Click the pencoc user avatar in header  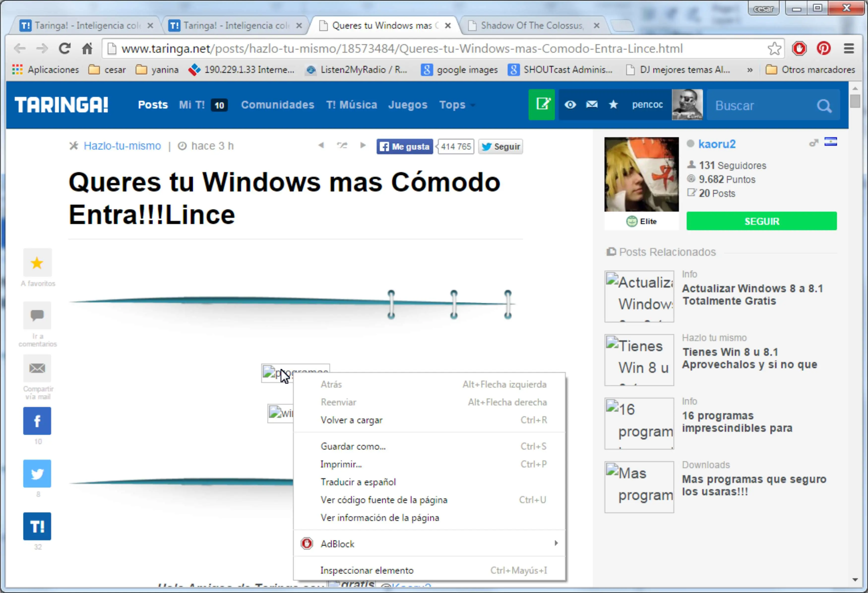(687, 105)
